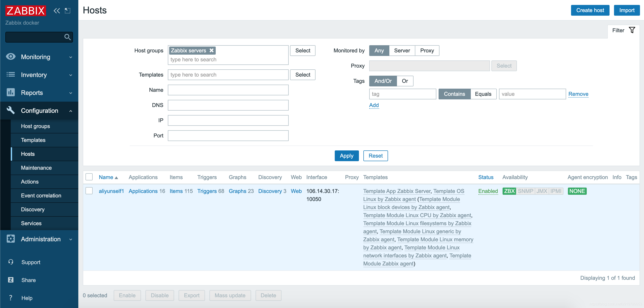Viewport: 644px width, 308px height.
Task: Click the kiosk mode icon
Action: (x=68, y=11)
